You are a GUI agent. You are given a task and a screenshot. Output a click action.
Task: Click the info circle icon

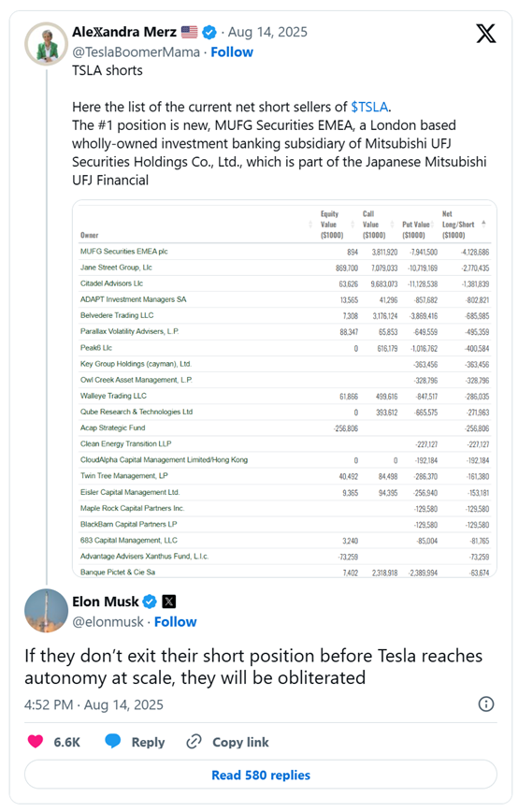point(486,704)
